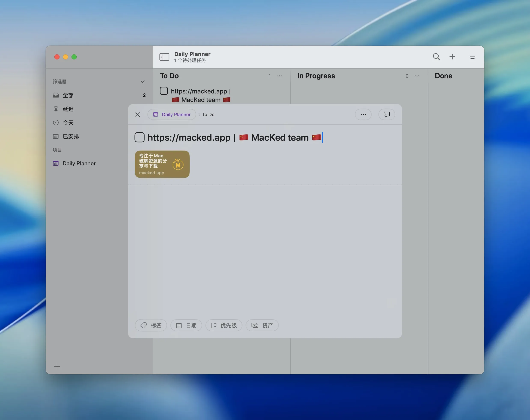Mark the macked.app task complete in To Do
The height and width of the screenshot is (420, 530).
(164, 91)
